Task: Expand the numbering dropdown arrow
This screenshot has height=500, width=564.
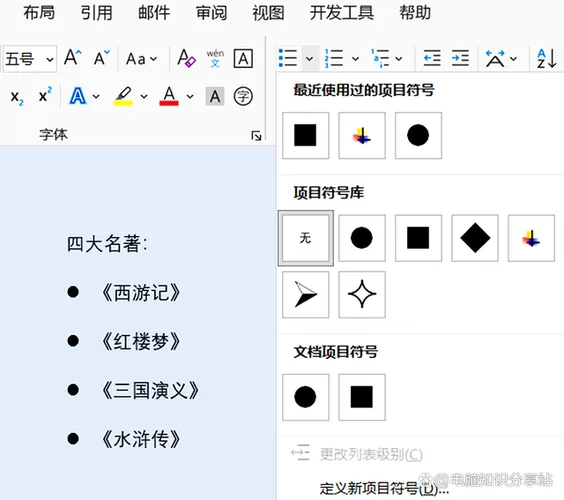Action: coord(355,59)
